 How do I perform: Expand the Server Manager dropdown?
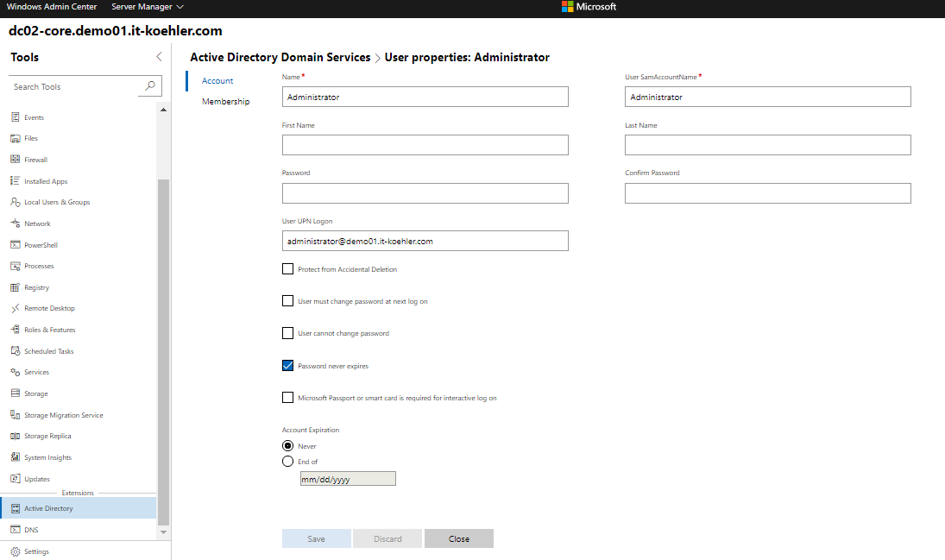click(x=148, y=7)
